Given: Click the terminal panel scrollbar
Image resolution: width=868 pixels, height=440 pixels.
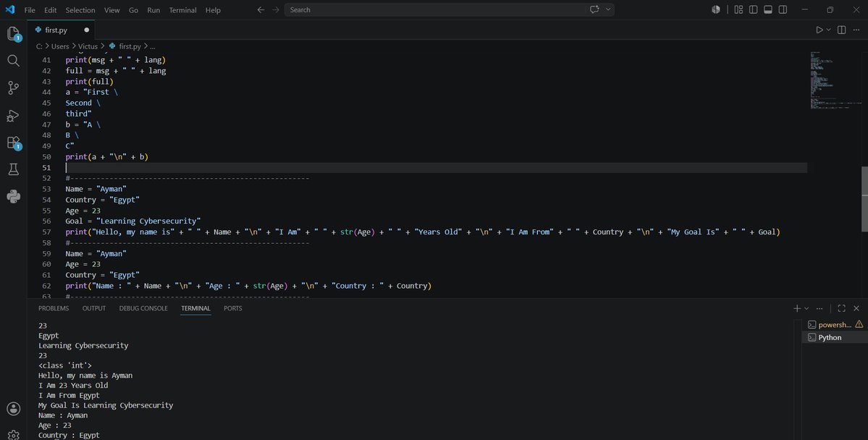Looking at the screenshot, I should tap(798, 379).
